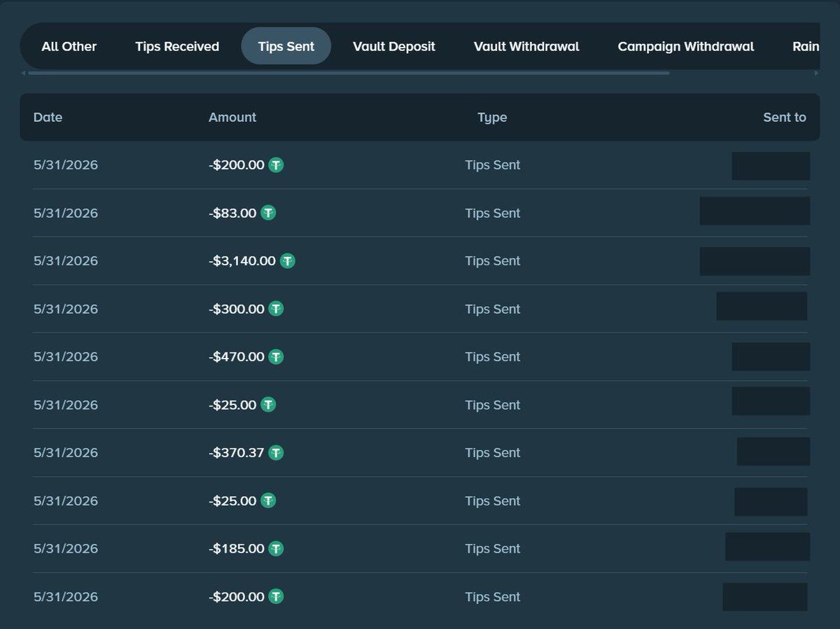Select the Tether icon after -$185.00
The width and height of the screenshot is (840, 629).
pyautogui.click(x=276, y=548)
